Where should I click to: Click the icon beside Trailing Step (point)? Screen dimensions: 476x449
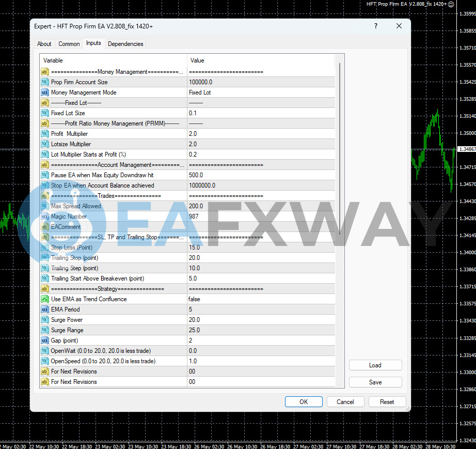44,268
